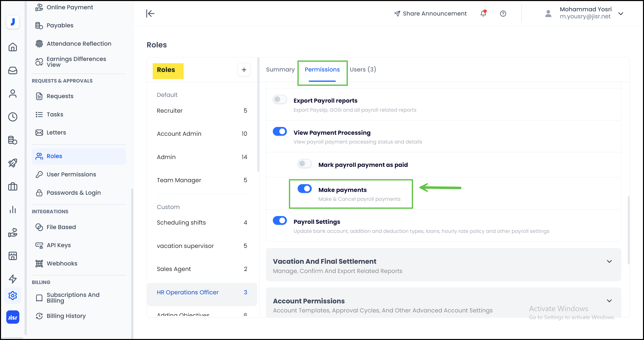
Task: Expand Vacation And Final Settlement section
Action: [x=609, y=261]
